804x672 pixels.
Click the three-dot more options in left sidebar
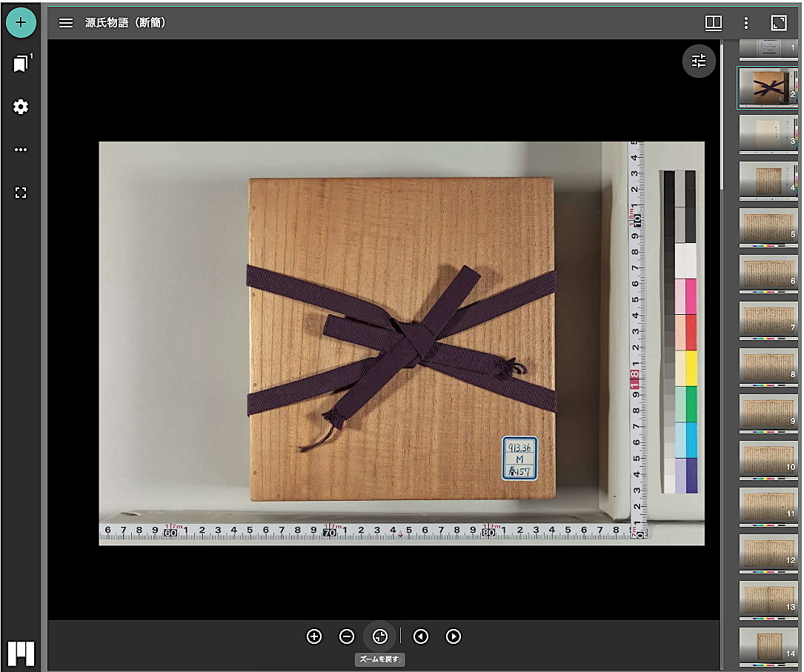click(21, 150)
